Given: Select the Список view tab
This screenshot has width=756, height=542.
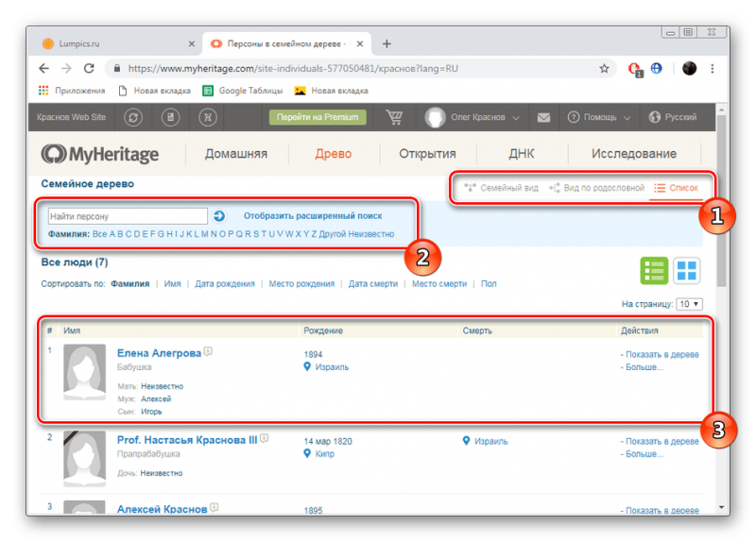Looking at the screenshot, I should pos(676,188).
